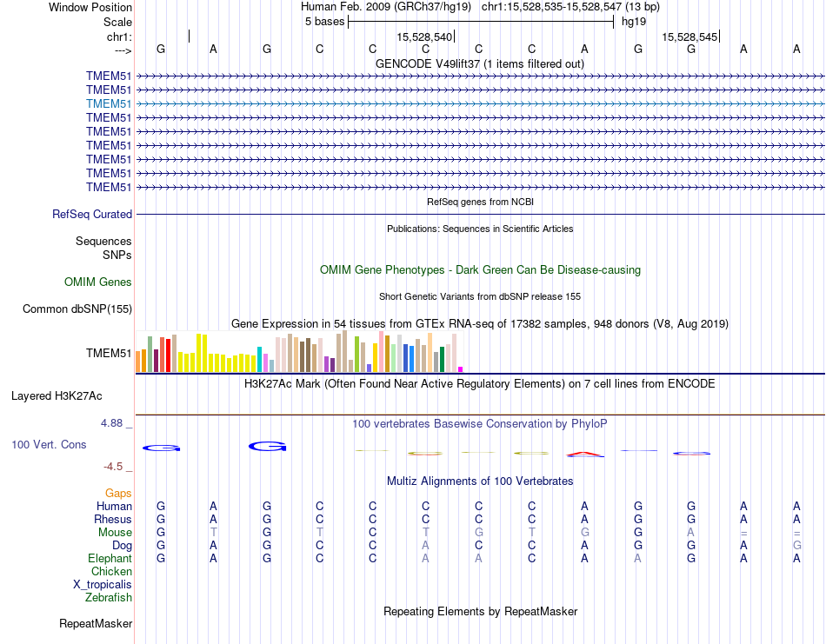Click the 15,528,540 ruler coordinate

pyautogui.click(x=424, y=37)
